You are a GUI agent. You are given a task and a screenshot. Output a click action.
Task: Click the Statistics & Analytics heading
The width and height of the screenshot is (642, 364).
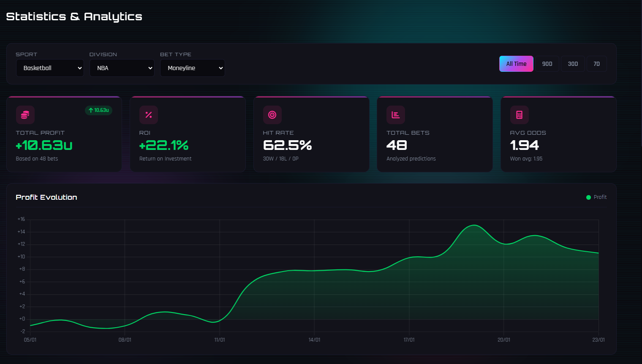tap(74, 16)
